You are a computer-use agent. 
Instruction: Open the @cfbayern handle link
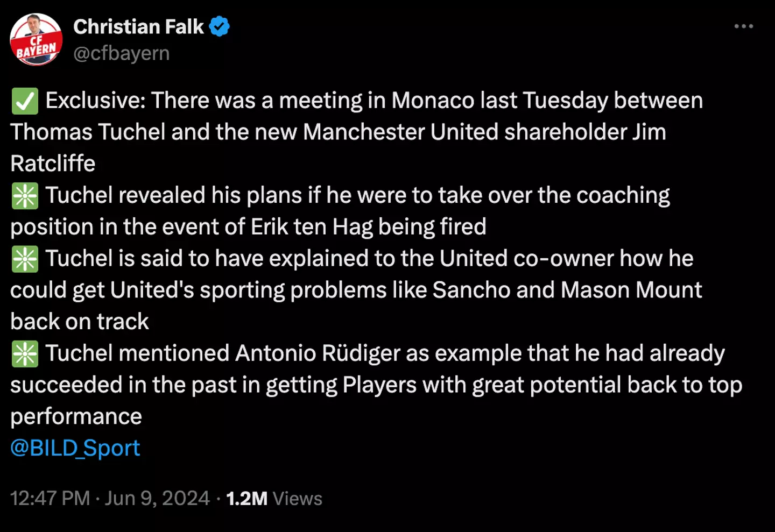point(121,53)
